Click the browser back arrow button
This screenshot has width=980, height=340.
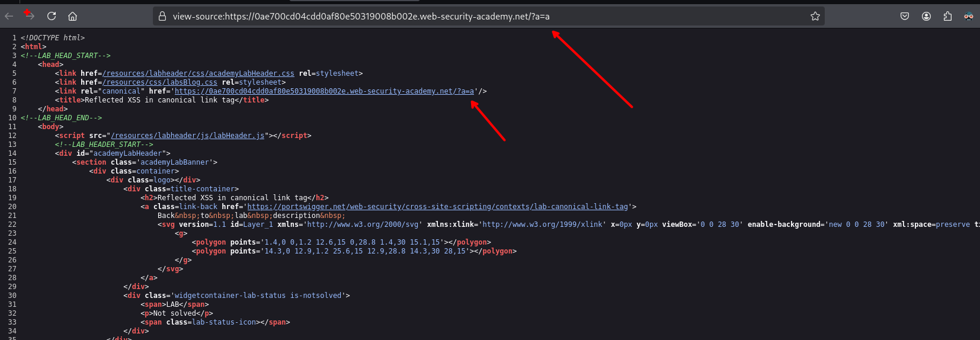coord(9,16)
